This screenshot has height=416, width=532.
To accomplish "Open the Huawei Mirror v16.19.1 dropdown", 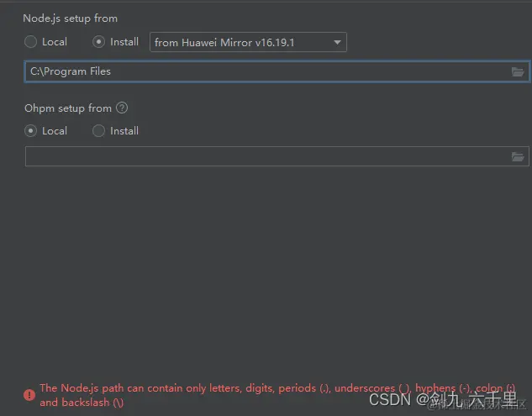I will click(x=248, y=42).
